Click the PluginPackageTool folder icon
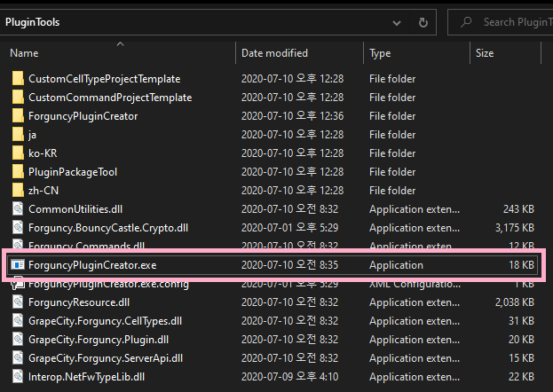553x392 pixels. (18, 172)
